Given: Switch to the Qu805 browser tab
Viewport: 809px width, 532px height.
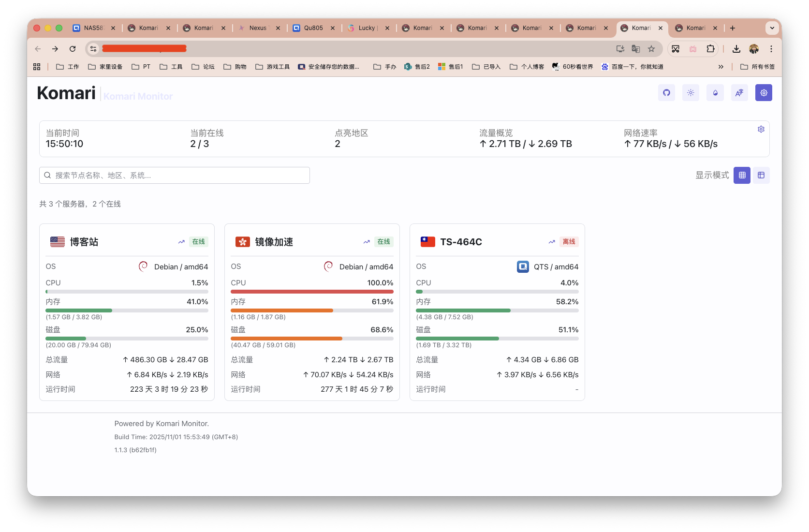Looking at the screenshot, I should click(313, 28).
